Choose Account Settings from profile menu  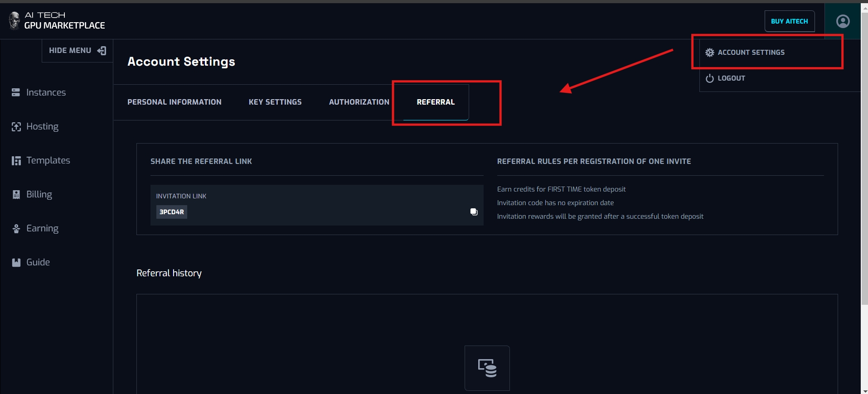tap(751, 53)
